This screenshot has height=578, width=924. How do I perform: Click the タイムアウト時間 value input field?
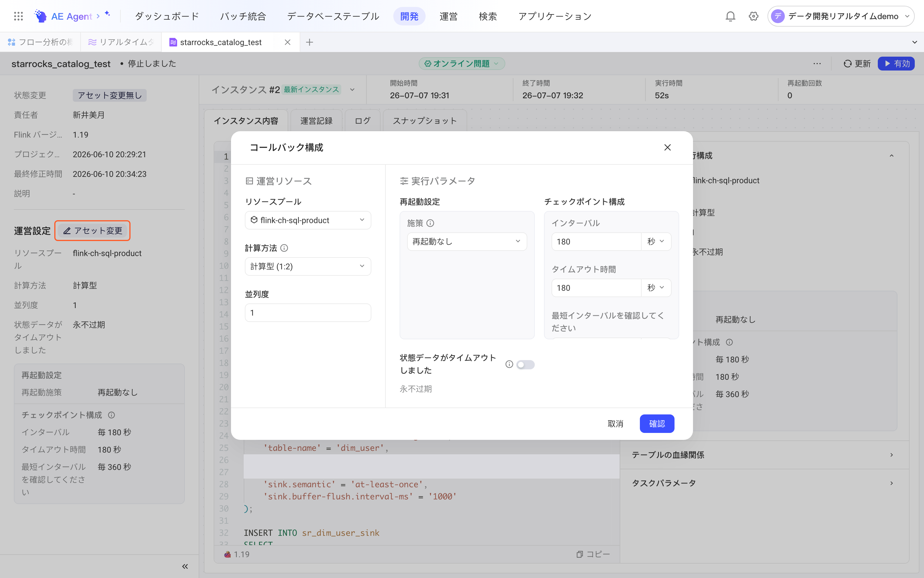pos(596,288)
